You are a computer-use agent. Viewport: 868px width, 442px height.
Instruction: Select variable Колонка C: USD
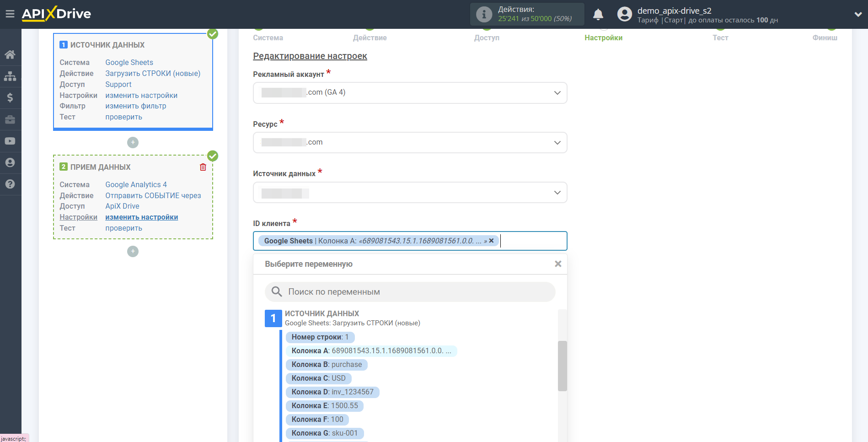[x=319, y=378]
